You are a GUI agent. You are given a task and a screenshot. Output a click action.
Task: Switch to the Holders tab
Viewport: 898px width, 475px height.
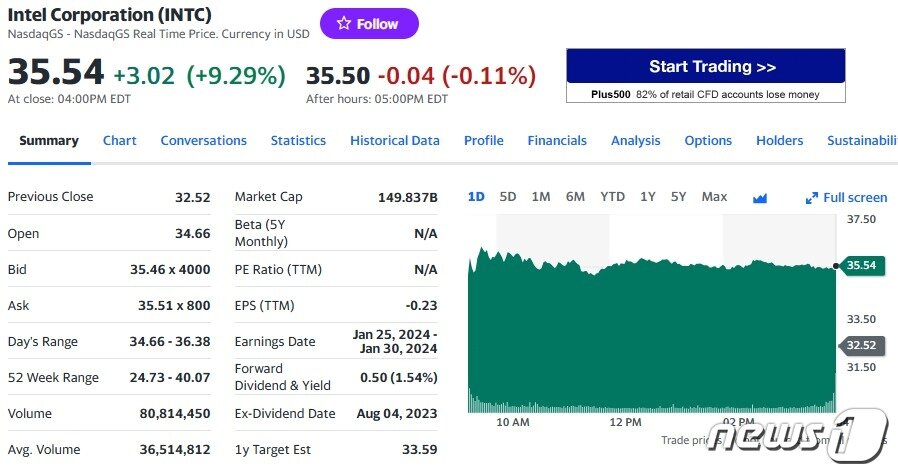click(x=780, y=141)
